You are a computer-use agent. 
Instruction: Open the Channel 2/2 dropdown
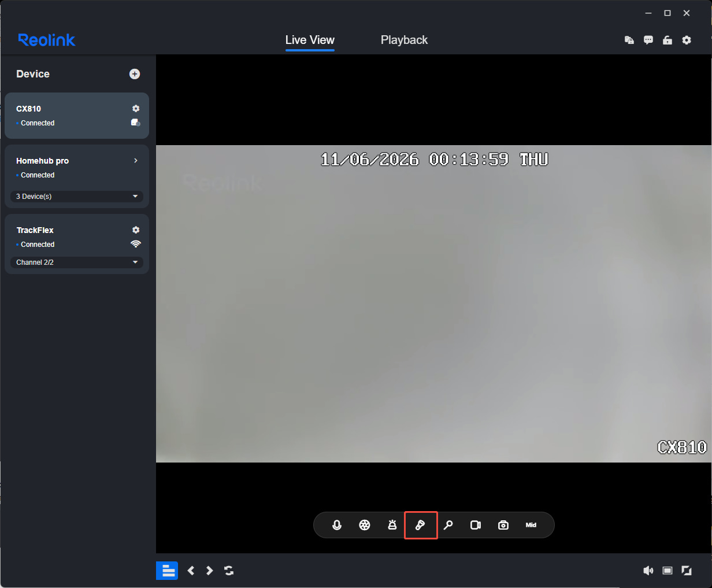pyautogui.click(x=77, y=262)
